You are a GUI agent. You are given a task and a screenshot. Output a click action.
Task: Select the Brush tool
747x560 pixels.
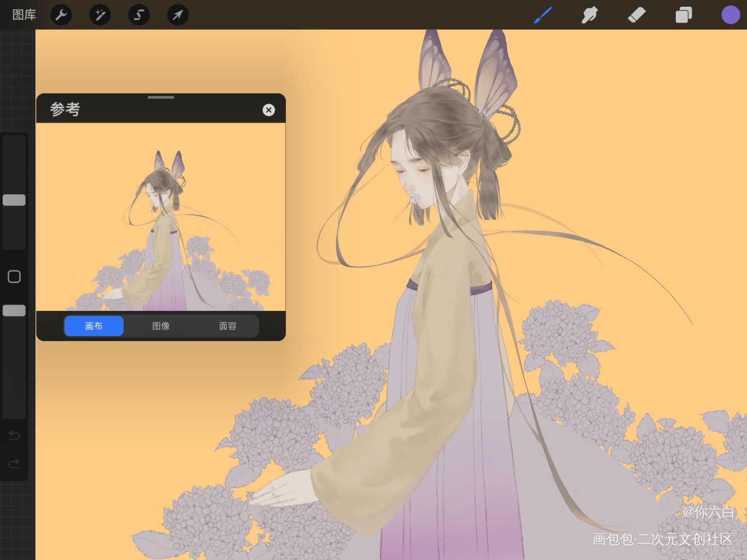click(542, 15)
